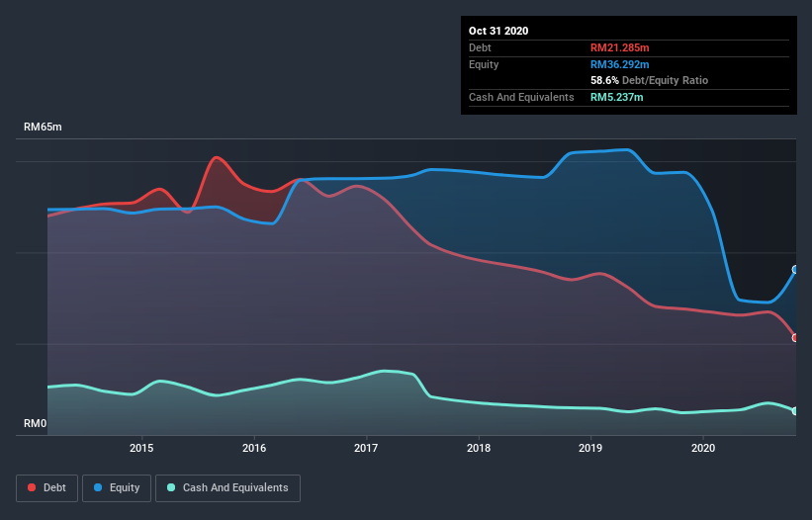Select the 2020 x-axis label

click(703, 448)
